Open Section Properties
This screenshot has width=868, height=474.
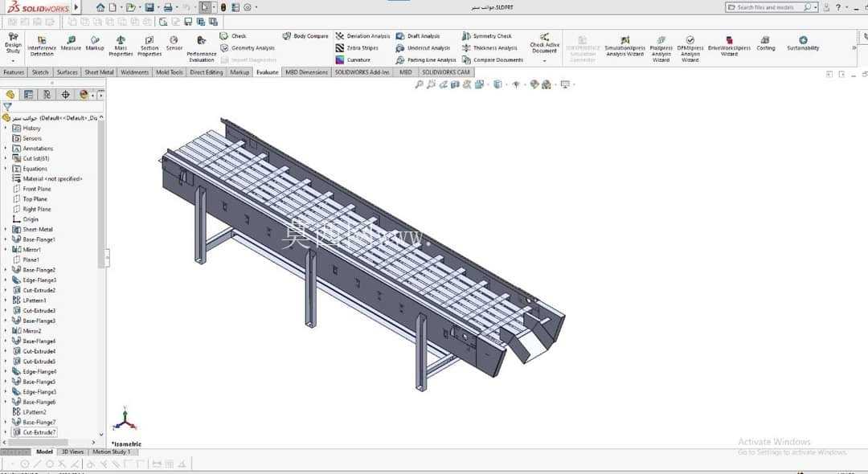click(x=149, y=46)
